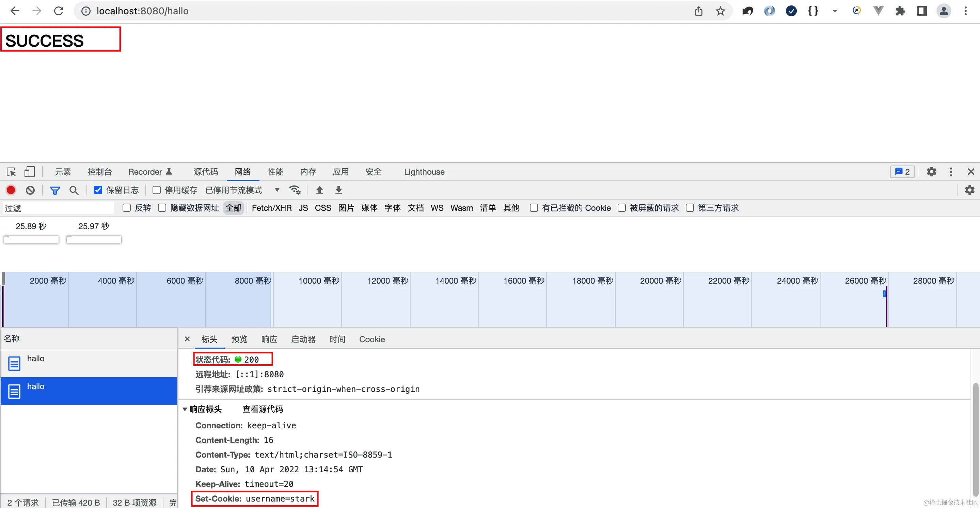Click the clear network log icon

tap(30, 190)
